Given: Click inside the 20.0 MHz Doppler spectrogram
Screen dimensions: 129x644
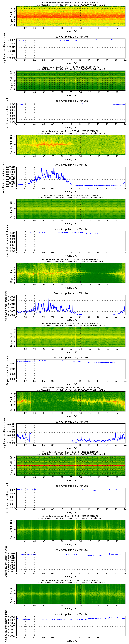Looking at the screenshot, I should 71,529.
